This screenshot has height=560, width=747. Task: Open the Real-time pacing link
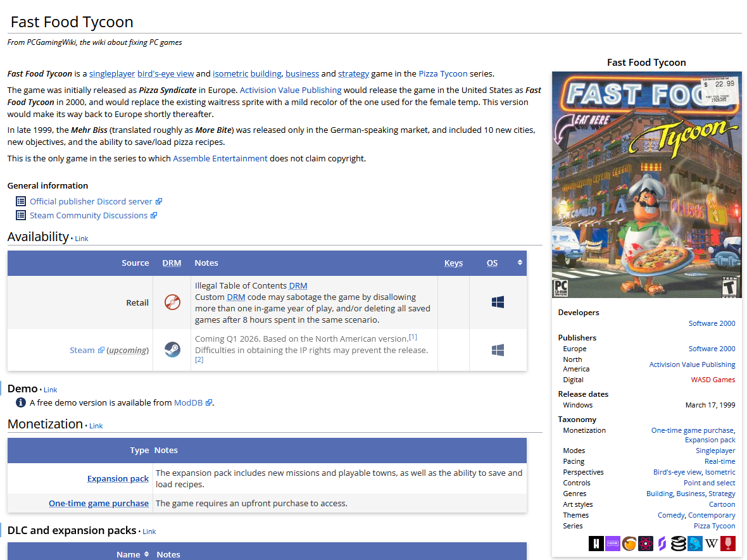[x=720, y=461]
